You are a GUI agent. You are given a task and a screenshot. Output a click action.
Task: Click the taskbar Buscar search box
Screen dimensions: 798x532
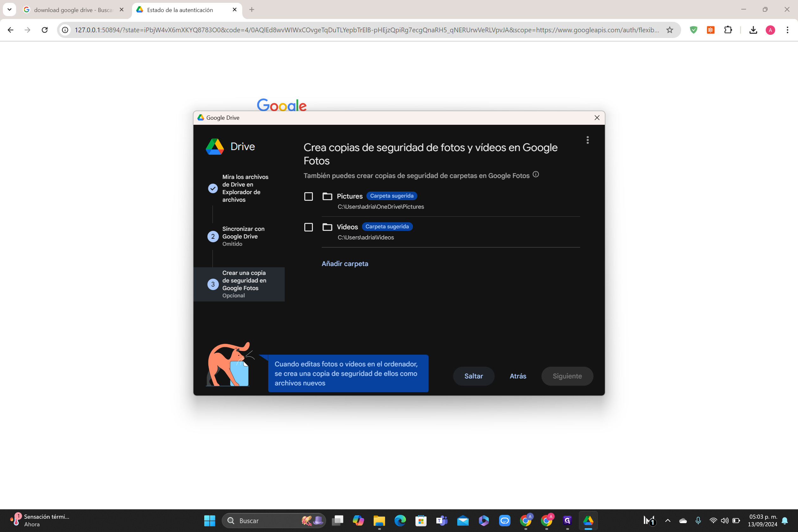[274, 521]
